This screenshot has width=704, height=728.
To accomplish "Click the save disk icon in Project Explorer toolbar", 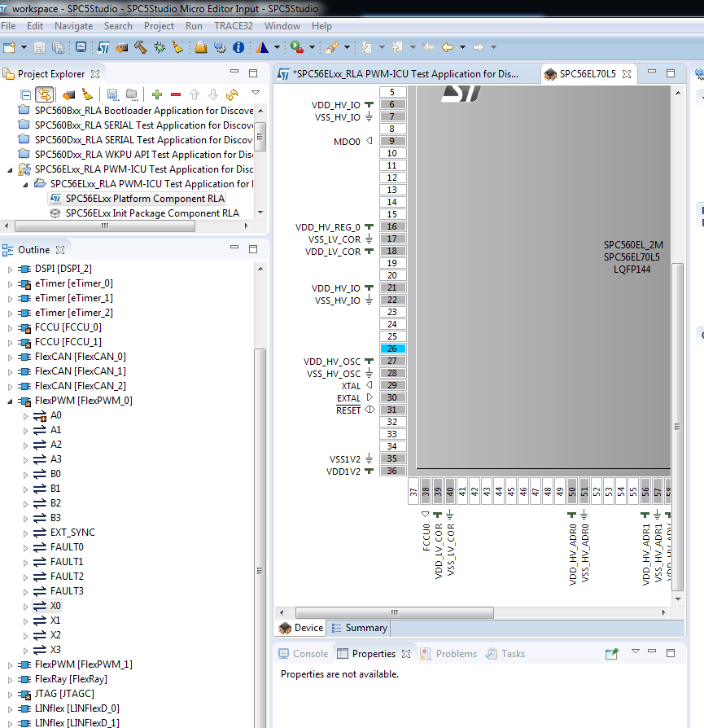I will (112, 94).
